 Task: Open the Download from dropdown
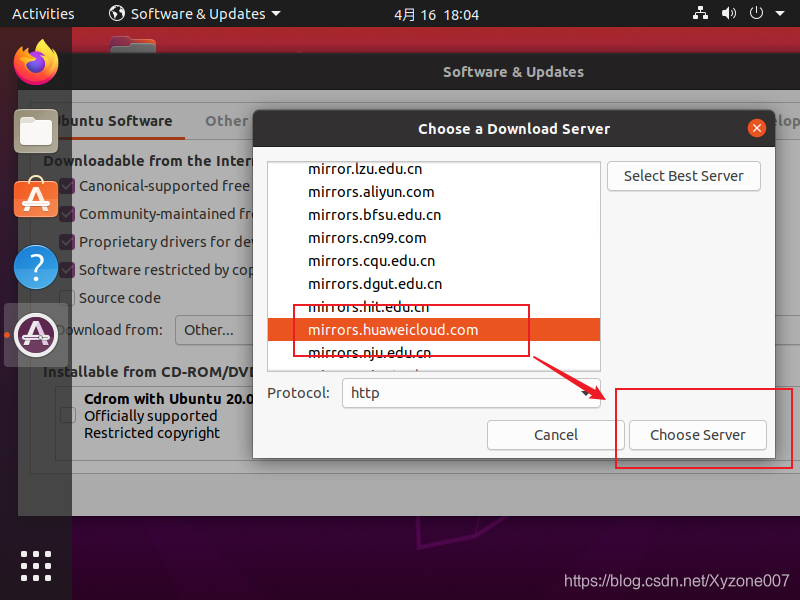pos(214,330)
